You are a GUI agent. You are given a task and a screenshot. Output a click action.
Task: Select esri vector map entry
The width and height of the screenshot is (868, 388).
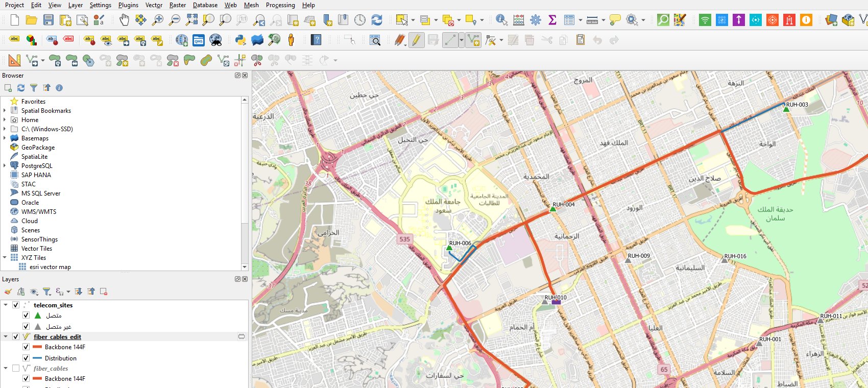coord(50,266)
